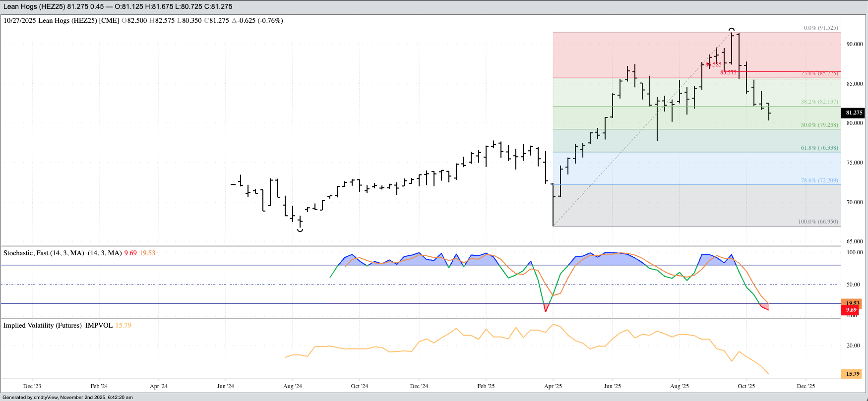Click the red 9.69 stochastic value tag
This screenshot has height=401, width=868.
click(851, 310)
